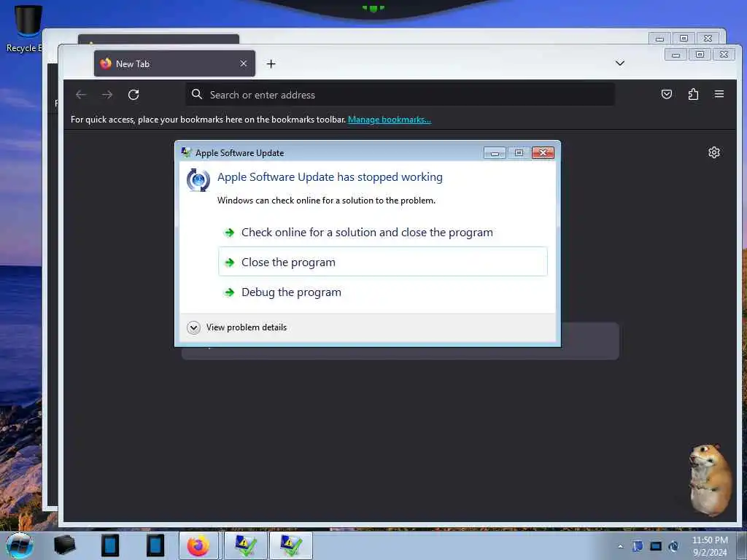Click the Firefox back arrow button
This screenshot has width=747, height=560.
81,95
